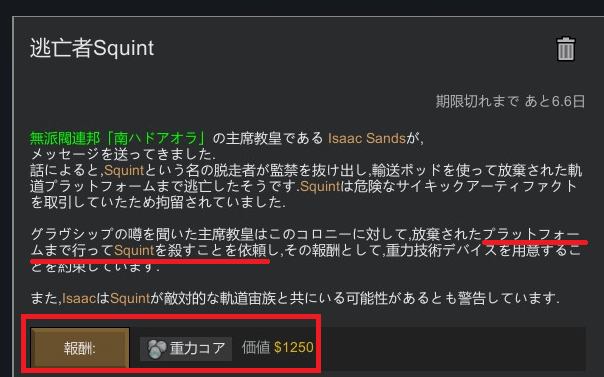Click the メッセージを送ってきました sentence

coord(123,154)
